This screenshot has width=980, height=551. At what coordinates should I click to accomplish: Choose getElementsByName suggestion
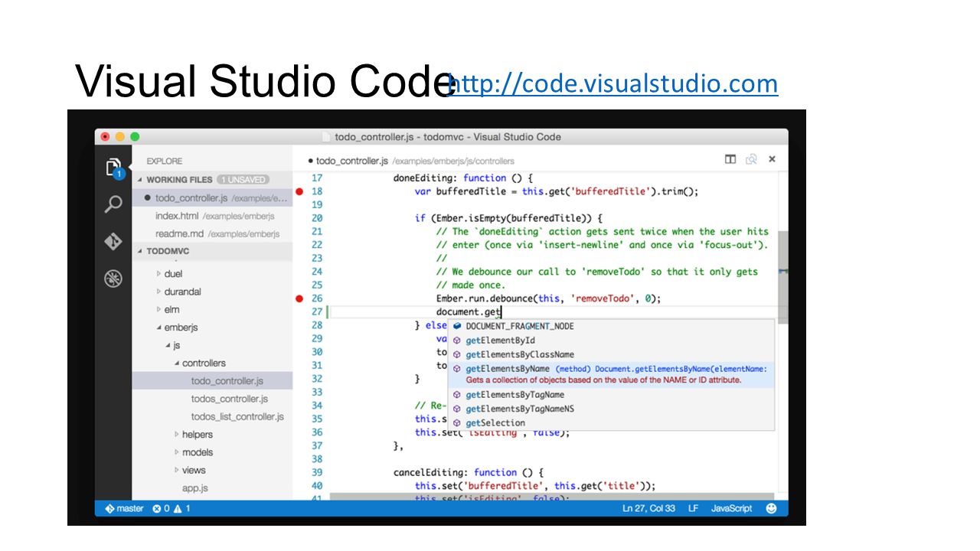tap(611, 374)
